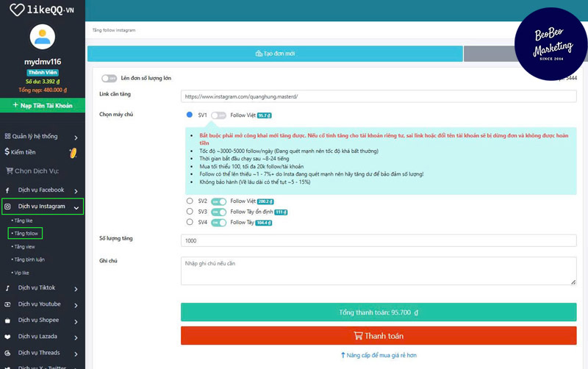Click the Số lượng tăng input field
The width and height of the screenshot is (588, 369).
[x=378, y=240]
